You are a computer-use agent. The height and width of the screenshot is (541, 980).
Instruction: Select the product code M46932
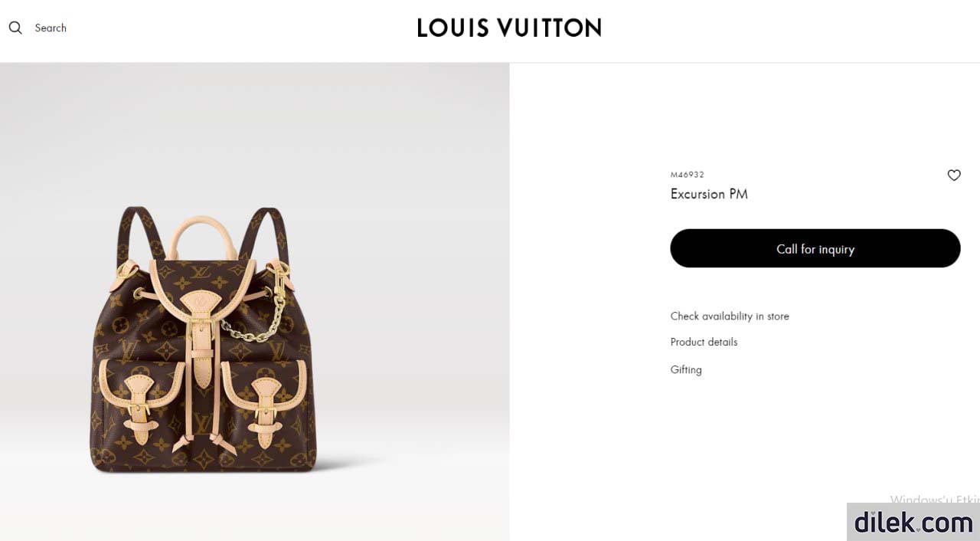[x=687, y=175]
